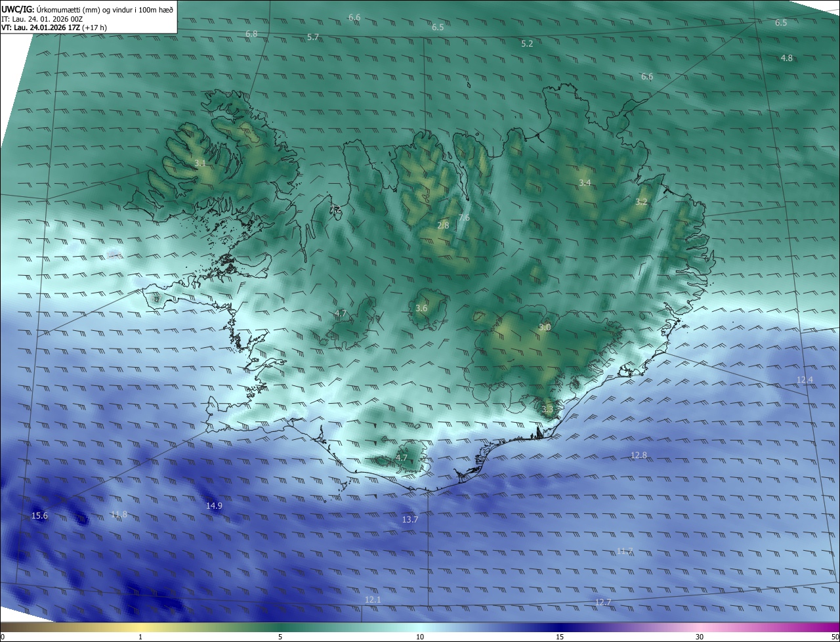
Task: Click the 50 label on the colour scale
Action: [835, 637]
